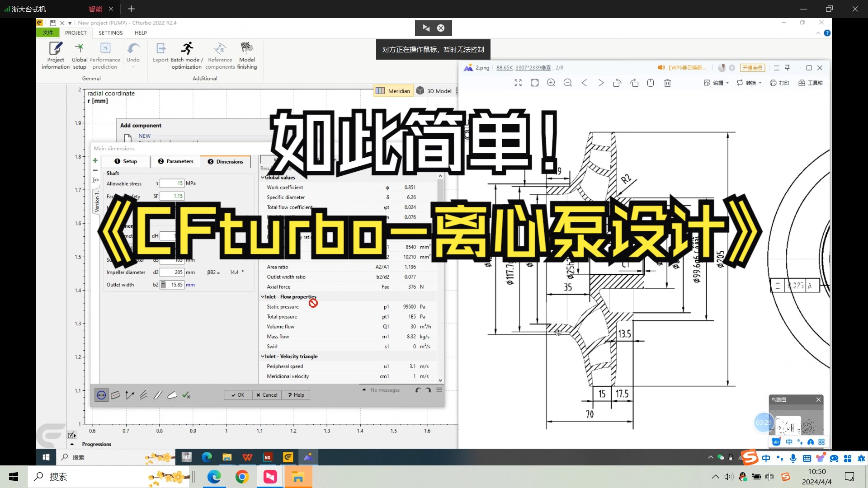This screenshot has height=488, width=868.
Task: Switch to the Parameters tab in Main dimensions
Action: [175, 161]
